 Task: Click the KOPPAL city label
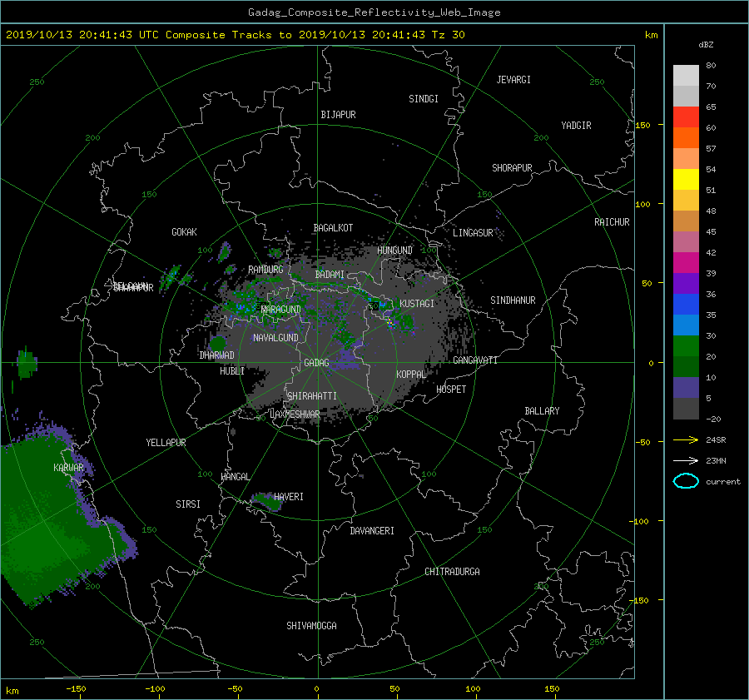(x=411, y=374)
